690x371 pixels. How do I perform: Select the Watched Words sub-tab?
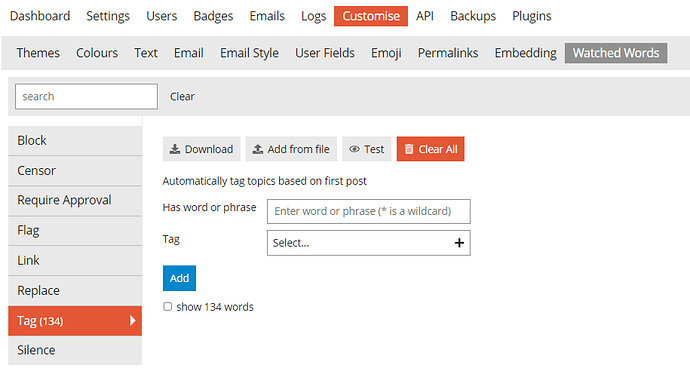616,53
